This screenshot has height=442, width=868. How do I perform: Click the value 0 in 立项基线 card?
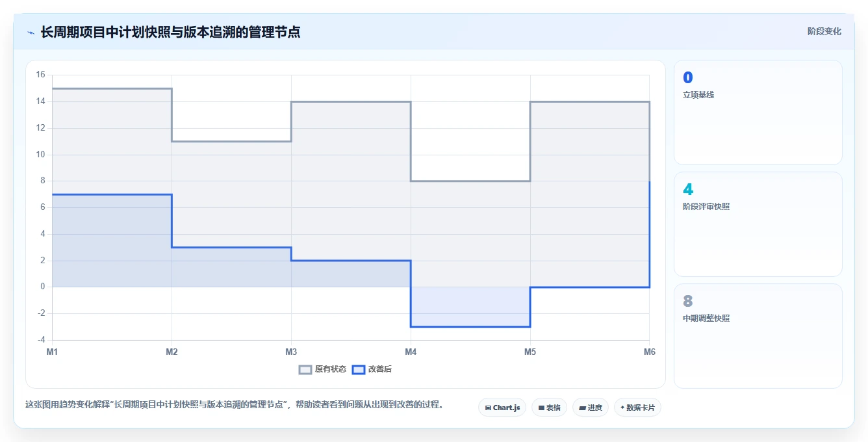688,78
